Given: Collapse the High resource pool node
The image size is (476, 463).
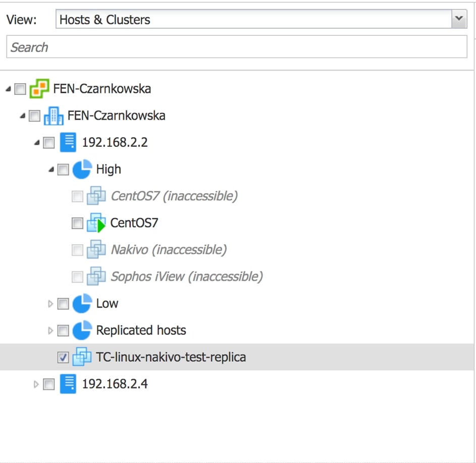Looking at the screenshot, I should [50, 170].
